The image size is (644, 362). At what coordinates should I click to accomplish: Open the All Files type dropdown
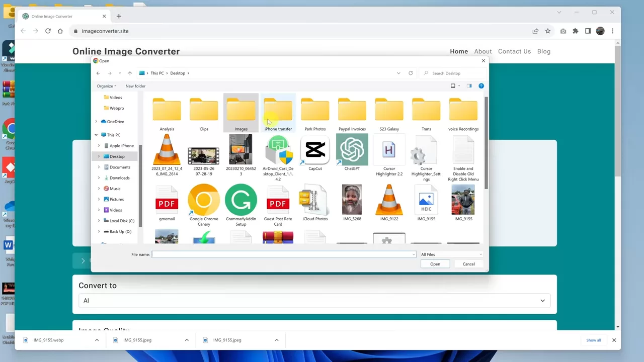[x=451, y=254]
